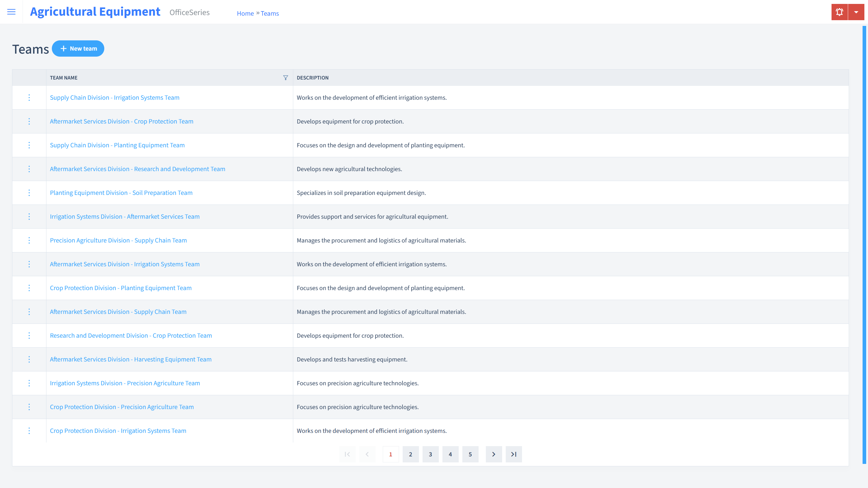Click the New team button
Viewport: 868px width, 488px height.
78,48
